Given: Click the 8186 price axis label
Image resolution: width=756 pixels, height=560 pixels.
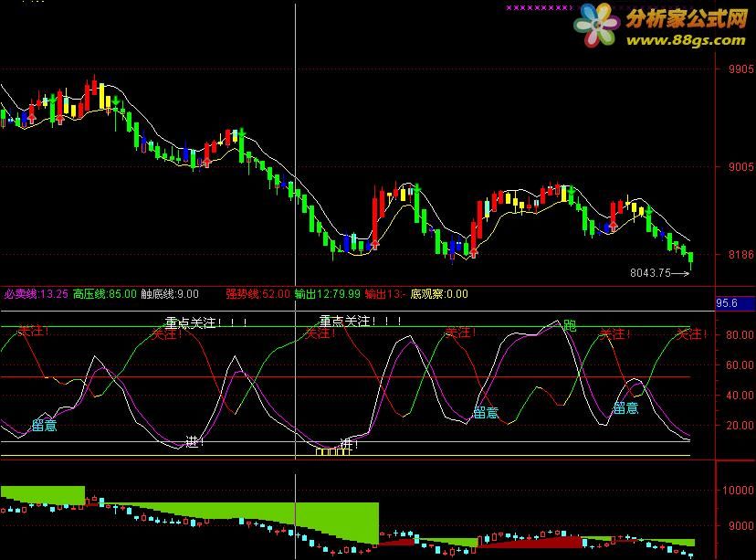Looking at the screenshot, I should click(x=741, y=255).
